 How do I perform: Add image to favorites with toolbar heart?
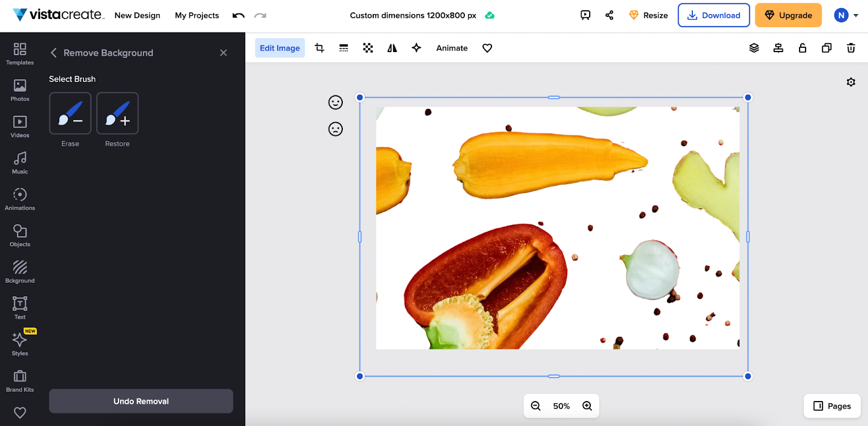tap(487, 48)
